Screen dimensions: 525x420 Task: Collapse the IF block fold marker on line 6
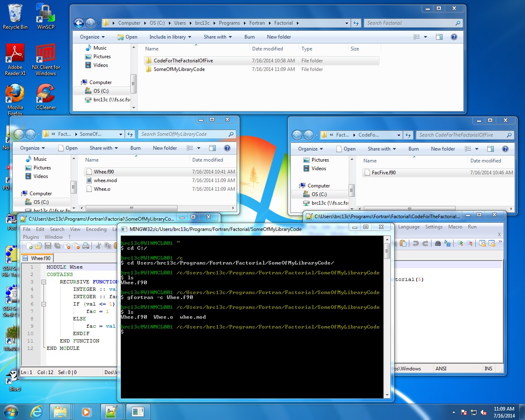pos(43,304)
